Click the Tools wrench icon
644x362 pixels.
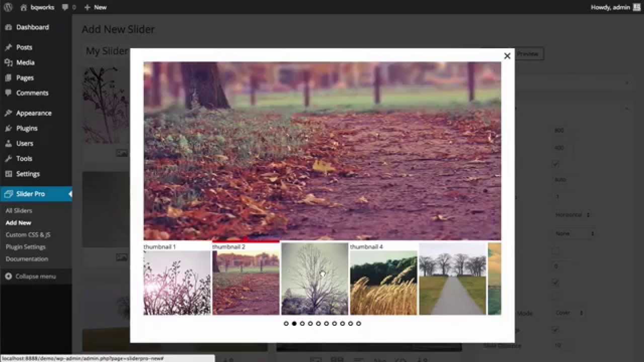tap(8, 158)
